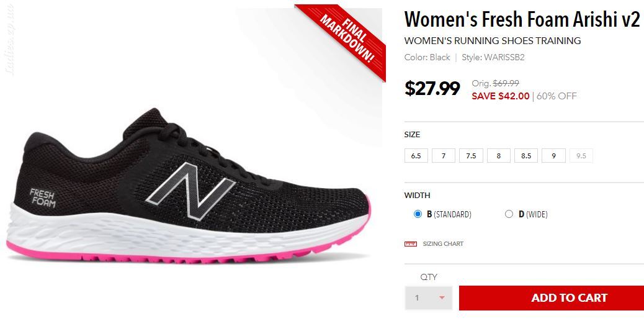Click the sizing chart ruler icon
Viewport: 644px width, 326px height.
tap(410, 244)
